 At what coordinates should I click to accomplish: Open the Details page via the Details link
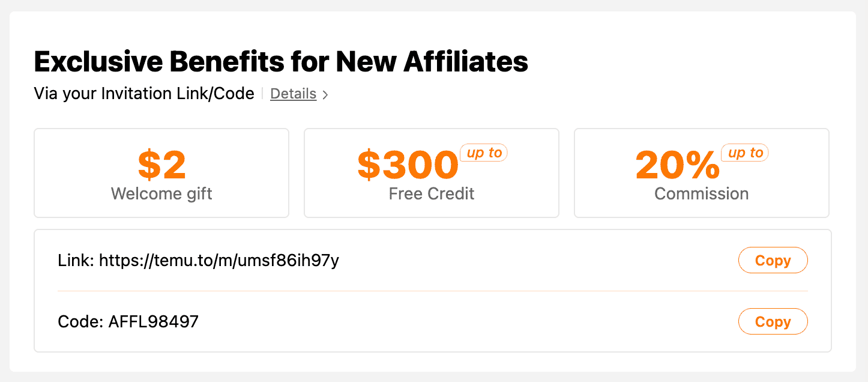click(294, 94)
